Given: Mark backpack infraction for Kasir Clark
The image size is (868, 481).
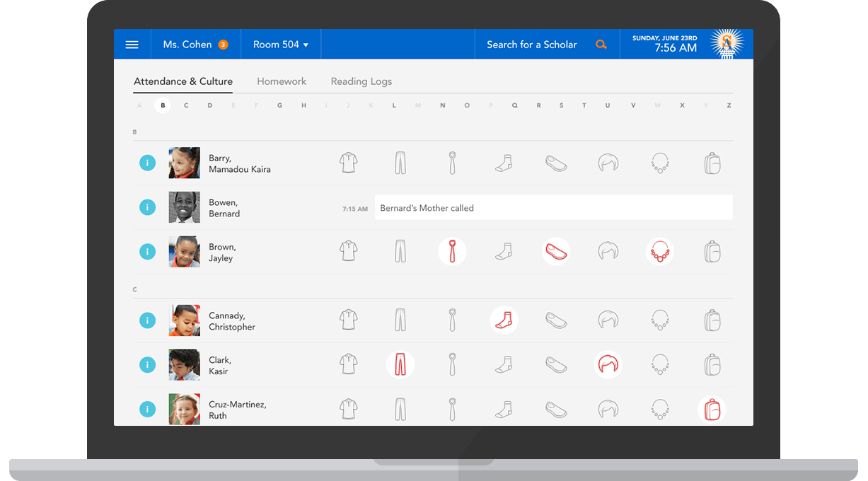Looking at the screenshot, I should (x=712, y=365).
